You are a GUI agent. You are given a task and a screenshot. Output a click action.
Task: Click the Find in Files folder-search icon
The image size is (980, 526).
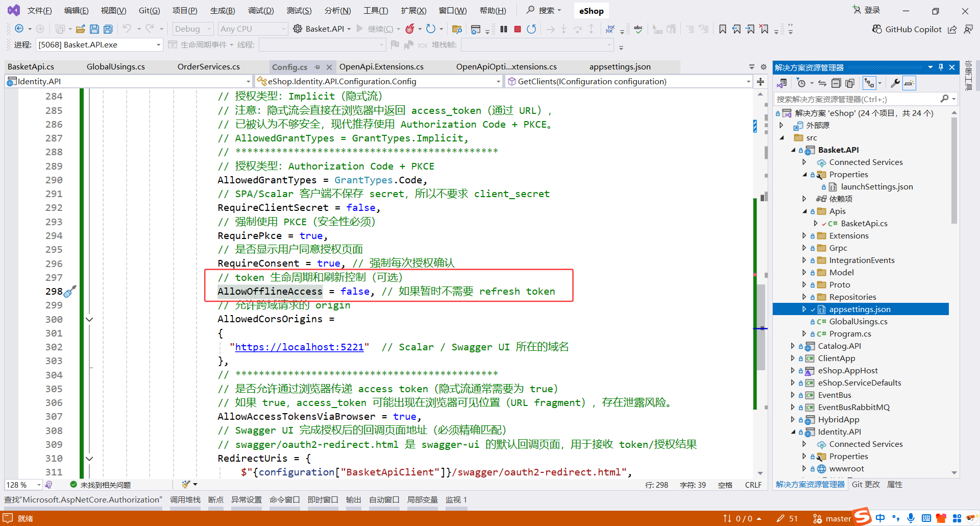coord(457,29)
